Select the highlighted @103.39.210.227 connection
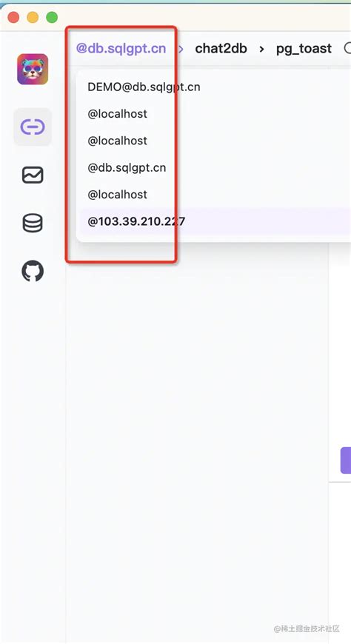This screenshot has width=351, height=644. 215,221
